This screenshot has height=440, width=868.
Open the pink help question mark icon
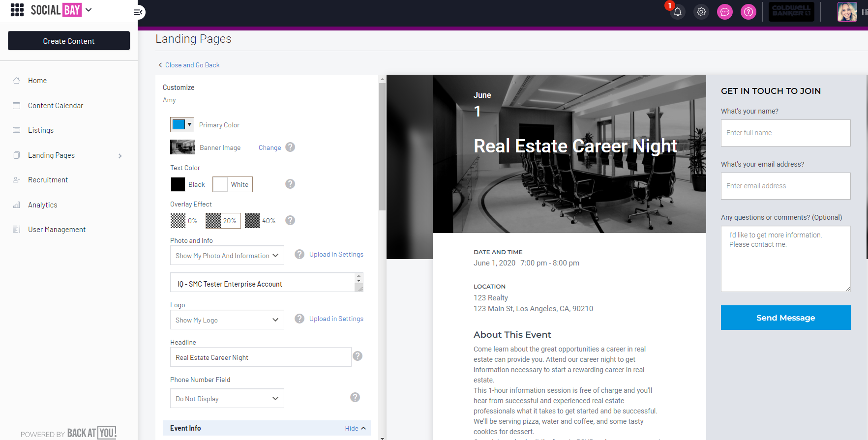click(748, 12)
